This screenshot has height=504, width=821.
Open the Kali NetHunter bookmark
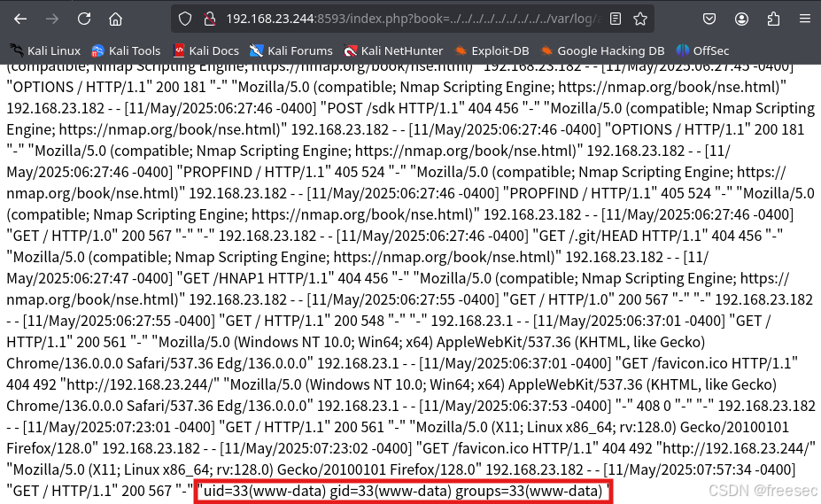coord(393,50)
